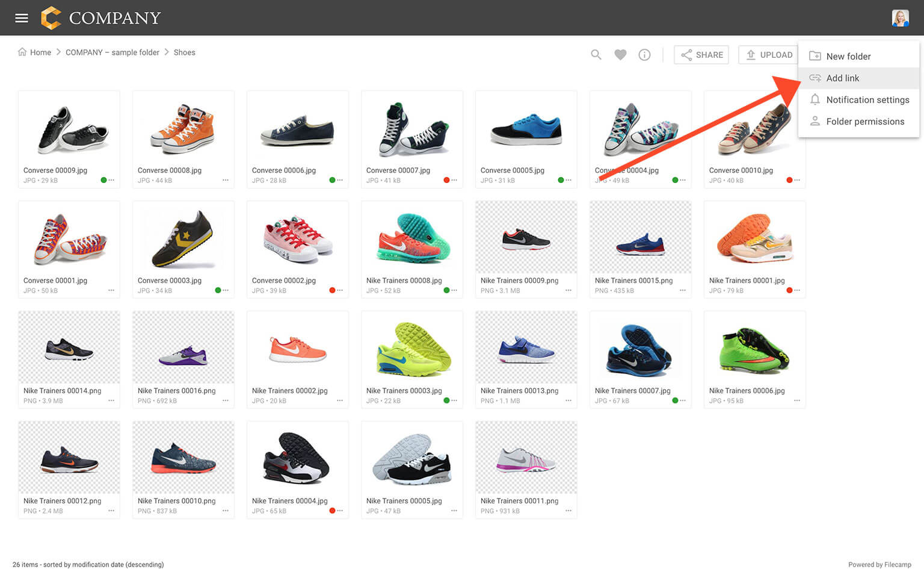Open Powered by Filecamp link
Image resolution: width=924 pixels, height=578 pixels.
(x=879, y=564)
